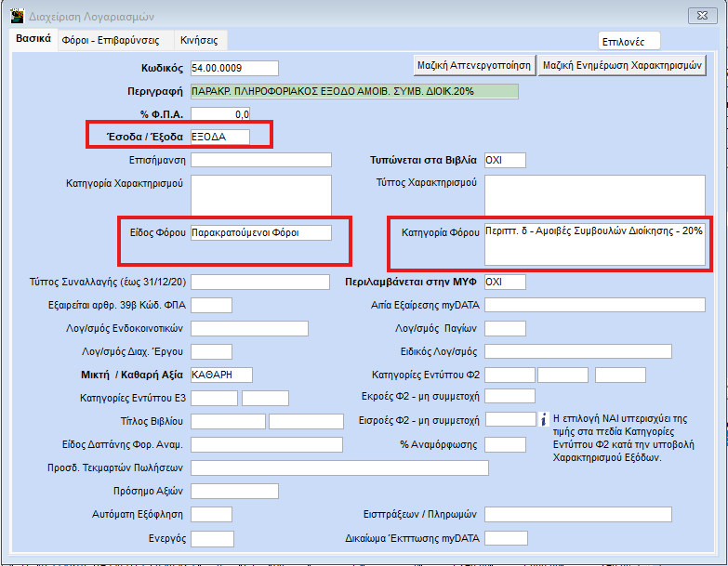
Task: Click the Κατηγορία Φόρου text box
Action: tap(594, 242)
